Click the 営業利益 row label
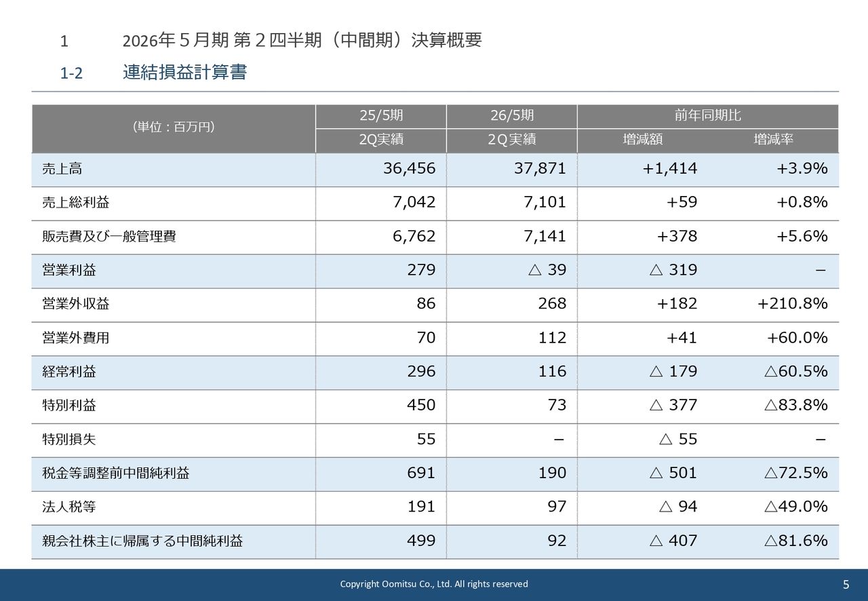The image size is (868, 601). pyautogui.click(x=69, y=271)
